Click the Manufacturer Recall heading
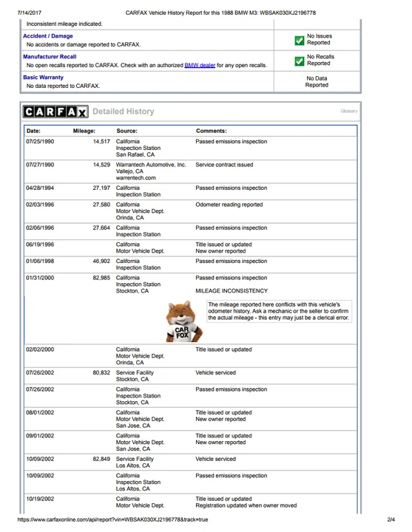Screen dimensions: 412x532 (50, 57)
